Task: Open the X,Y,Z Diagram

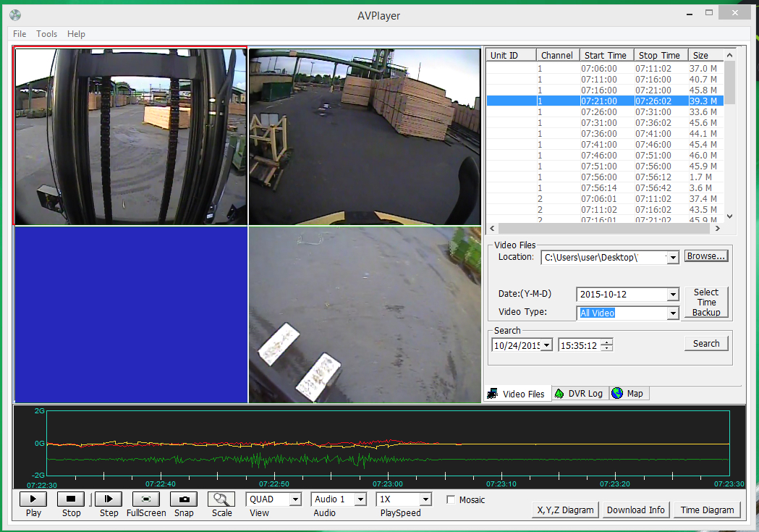Action: (x=565, y=510)
